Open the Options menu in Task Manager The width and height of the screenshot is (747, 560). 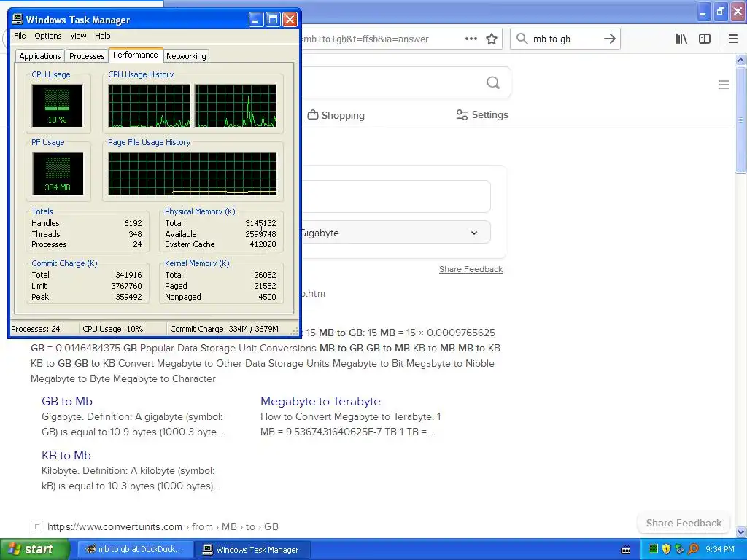[47, 36]
